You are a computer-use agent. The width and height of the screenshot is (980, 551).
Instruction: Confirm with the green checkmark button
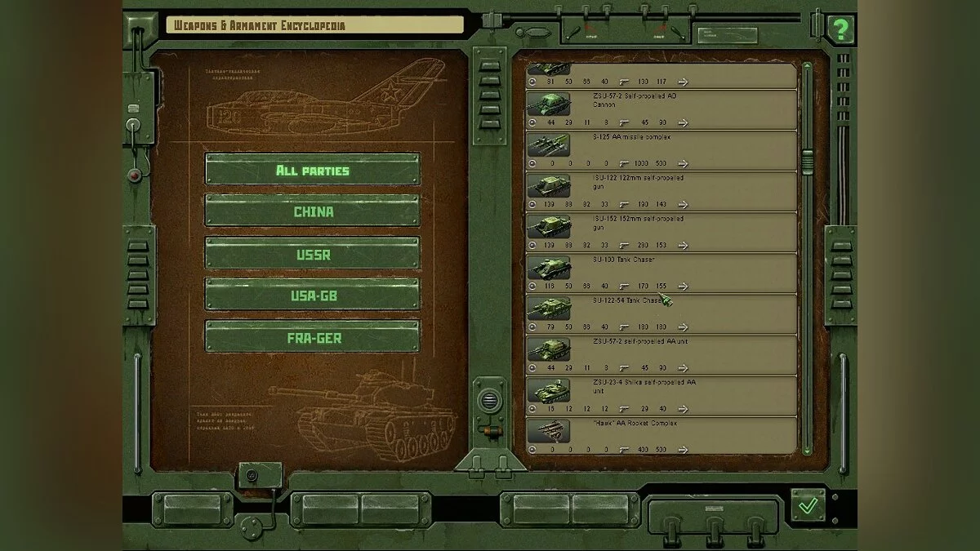[x=807, y=508]
